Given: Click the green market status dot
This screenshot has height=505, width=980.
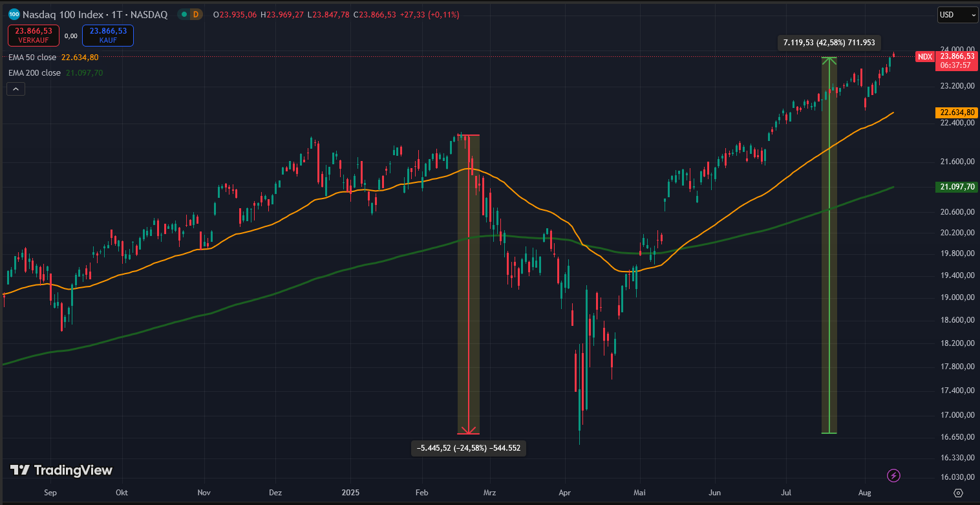Looking at the screenshot, I should (x=184, y=14).
